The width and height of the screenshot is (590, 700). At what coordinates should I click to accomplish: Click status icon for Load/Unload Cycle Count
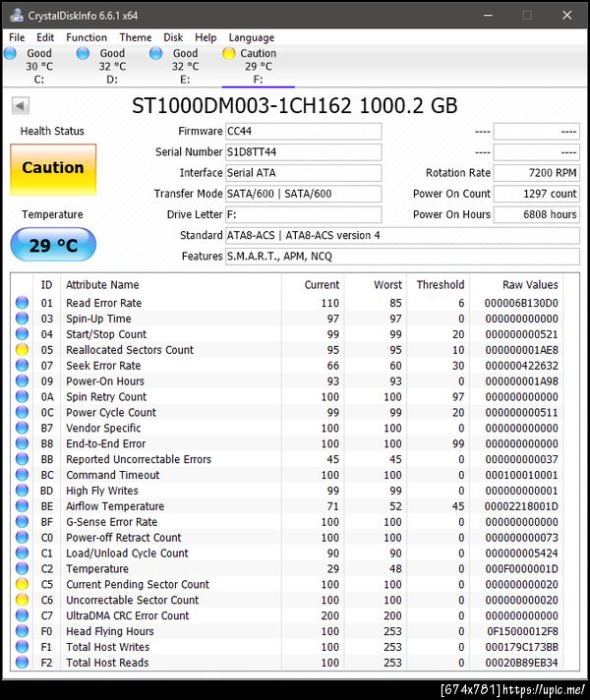22,553
